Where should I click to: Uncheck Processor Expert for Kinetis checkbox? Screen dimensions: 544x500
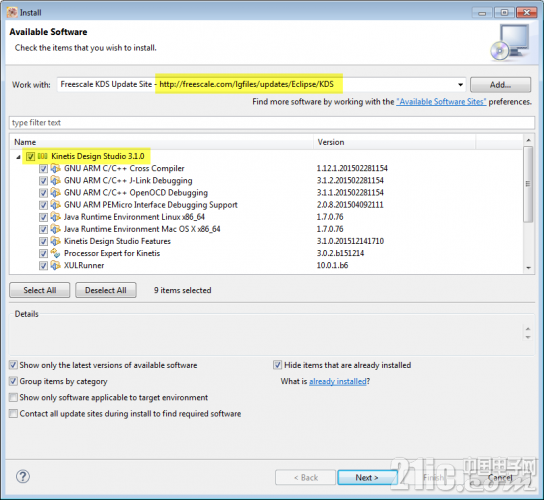coord(43,254)
